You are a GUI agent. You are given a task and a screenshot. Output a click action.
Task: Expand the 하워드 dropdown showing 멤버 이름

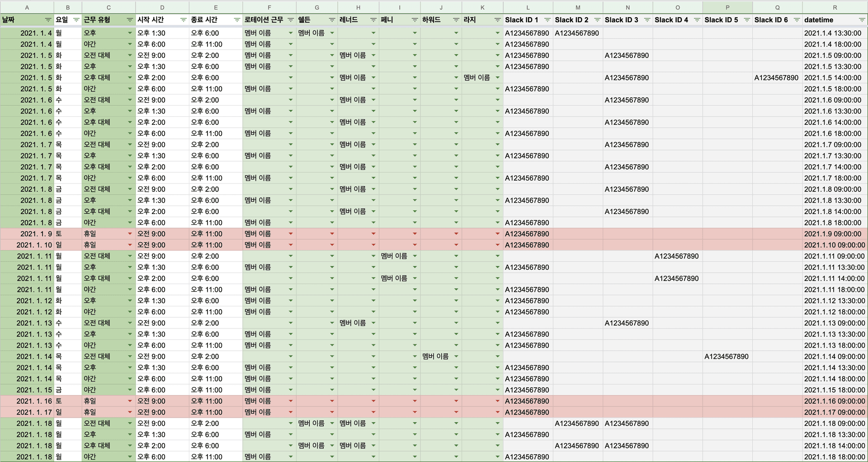(x=456, y=357)
